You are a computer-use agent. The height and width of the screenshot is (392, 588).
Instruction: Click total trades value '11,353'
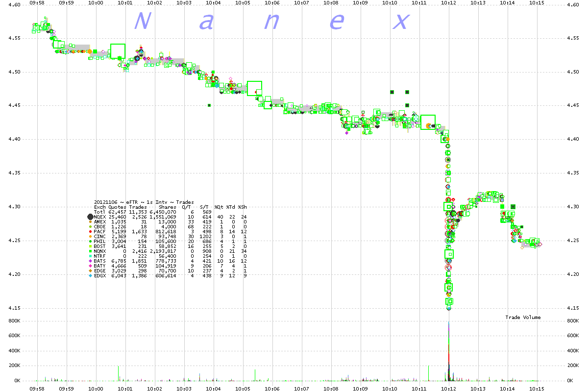(138, 212)
